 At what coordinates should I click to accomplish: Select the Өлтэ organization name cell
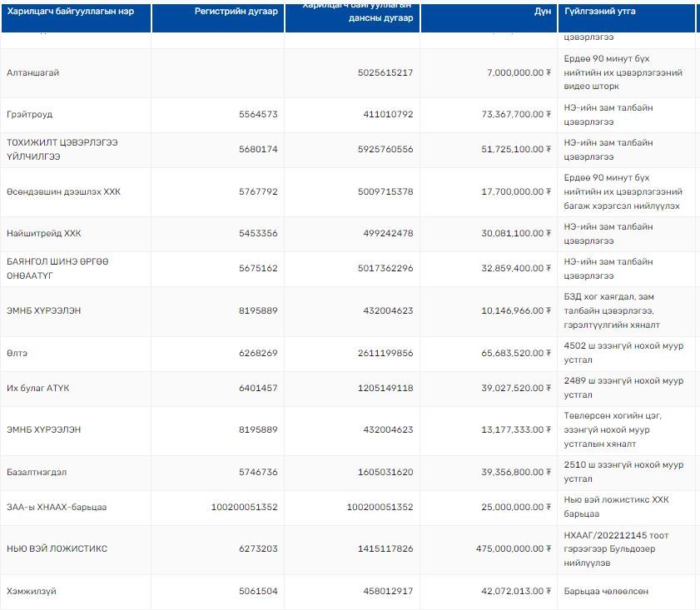pos(17,353)
